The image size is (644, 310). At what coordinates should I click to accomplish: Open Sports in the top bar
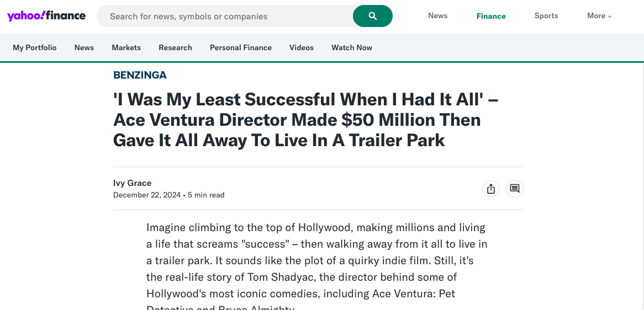pos(546,16)
